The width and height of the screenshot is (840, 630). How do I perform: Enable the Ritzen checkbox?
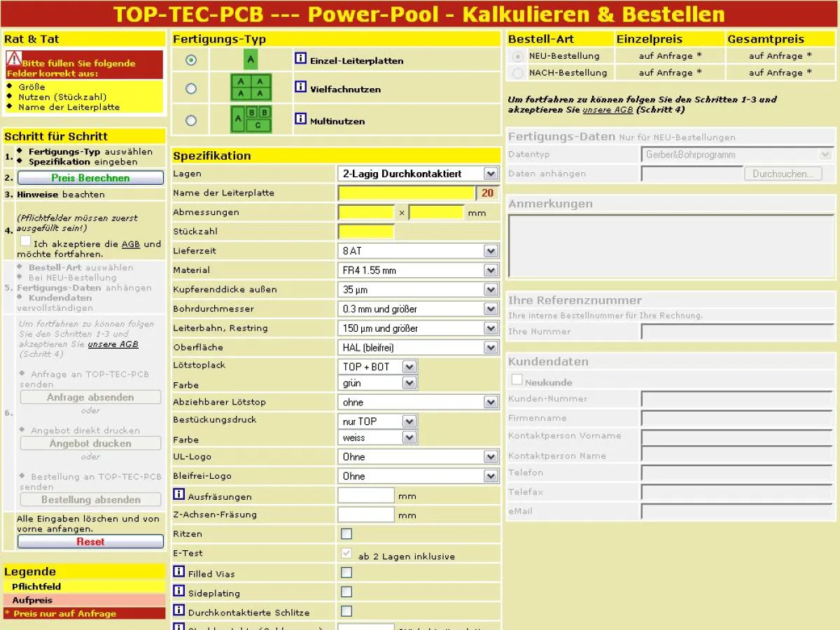click(x=346, y=534)
